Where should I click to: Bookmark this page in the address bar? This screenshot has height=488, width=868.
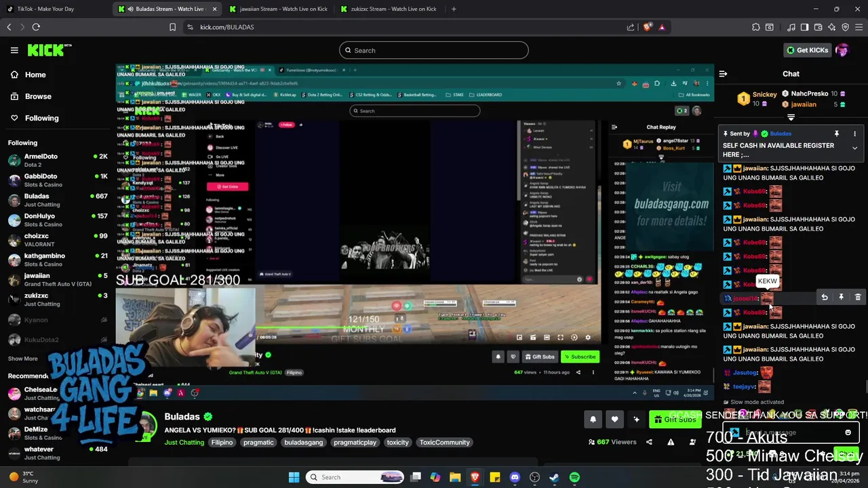point(172,27)
